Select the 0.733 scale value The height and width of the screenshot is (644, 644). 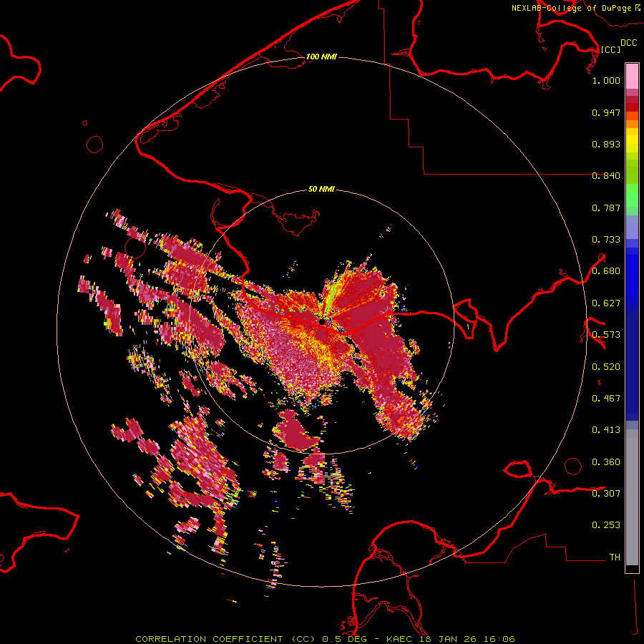click(x=606, y=240)
